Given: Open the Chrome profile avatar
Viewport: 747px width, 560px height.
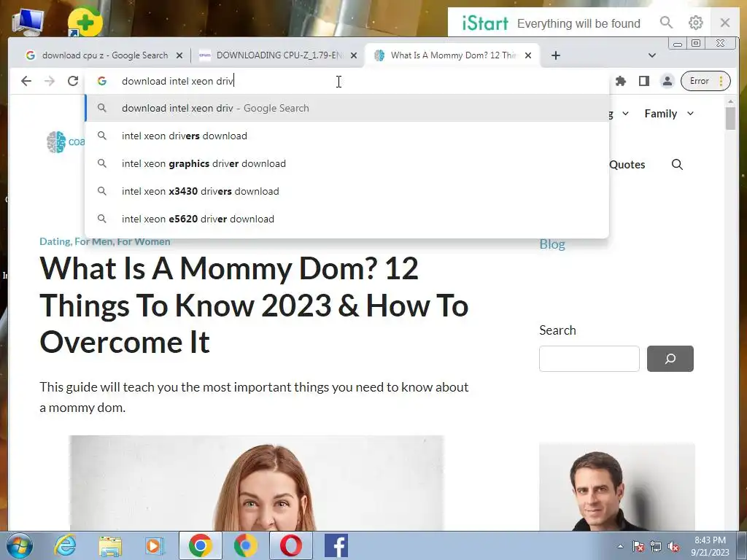Looking at the screenshot, I should point(667,81).
